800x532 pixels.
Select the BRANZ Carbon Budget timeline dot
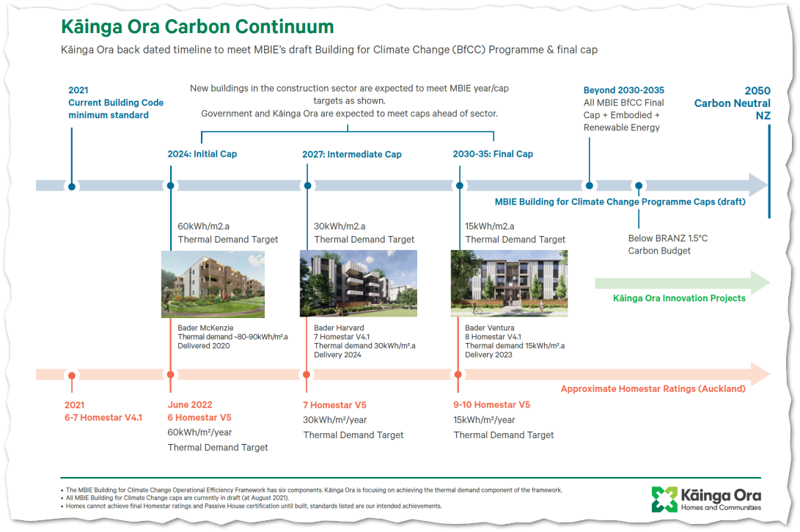pyautogui.click(x=638, y=186)
